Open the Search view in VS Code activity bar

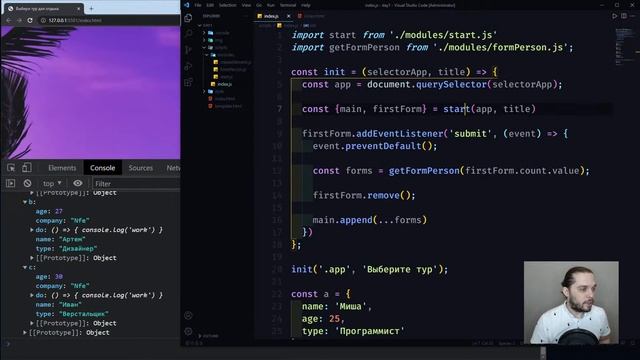tap(188, 33)
